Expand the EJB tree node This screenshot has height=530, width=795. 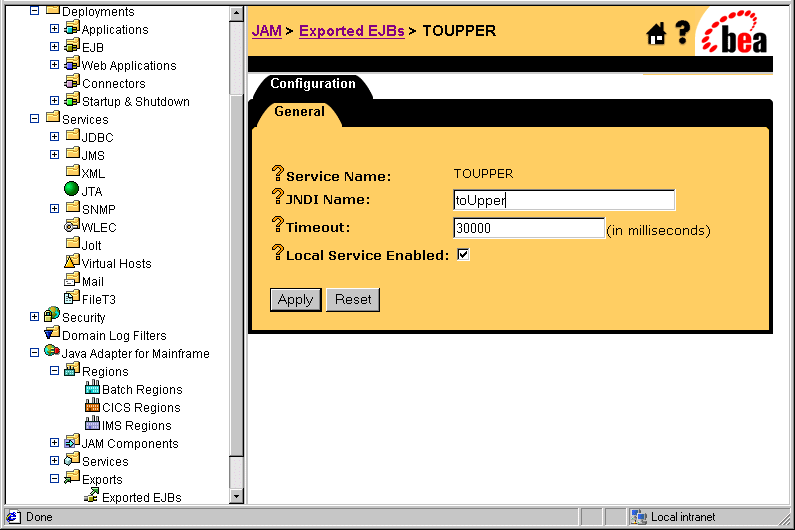[55, 47]
